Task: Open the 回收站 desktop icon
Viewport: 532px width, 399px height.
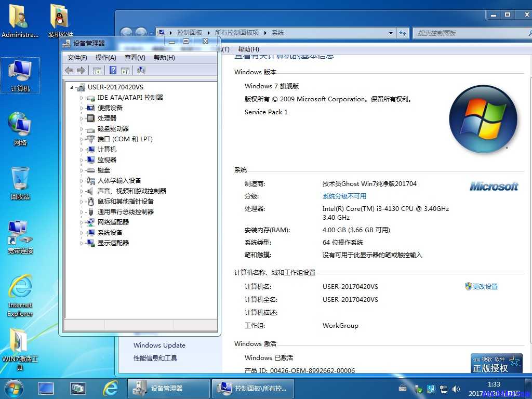Action: coord(20,182)
